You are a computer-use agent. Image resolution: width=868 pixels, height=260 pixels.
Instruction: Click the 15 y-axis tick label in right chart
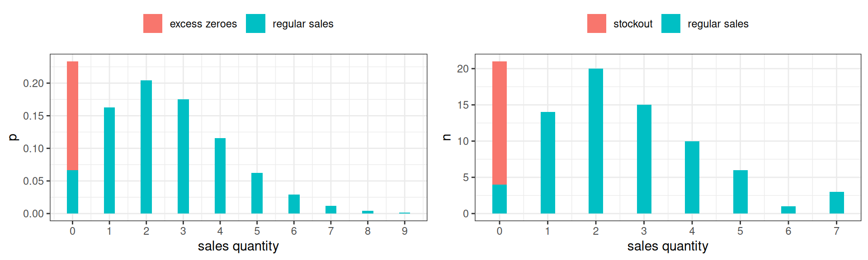click(x=462, y=105)
